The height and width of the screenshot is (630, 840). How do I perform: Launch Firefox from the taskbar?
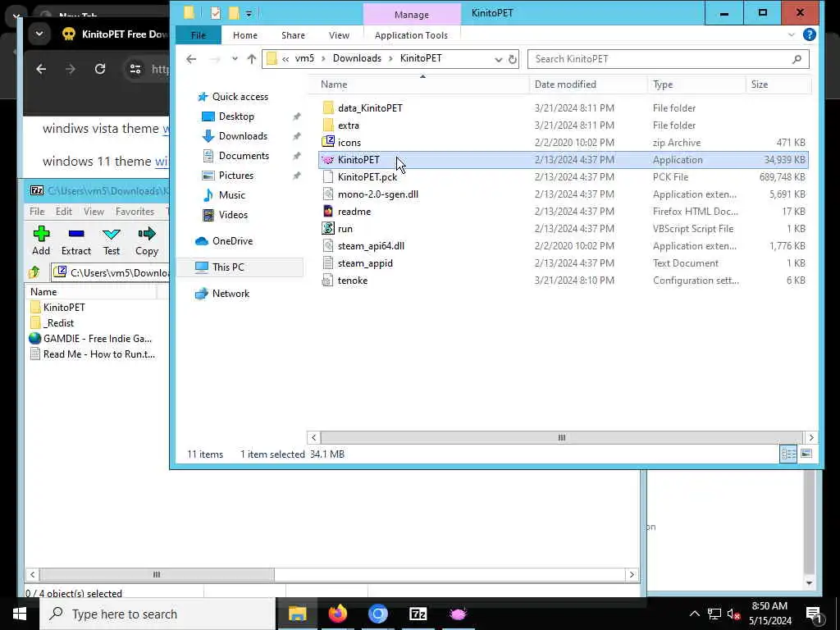click(x=337, y=614)
